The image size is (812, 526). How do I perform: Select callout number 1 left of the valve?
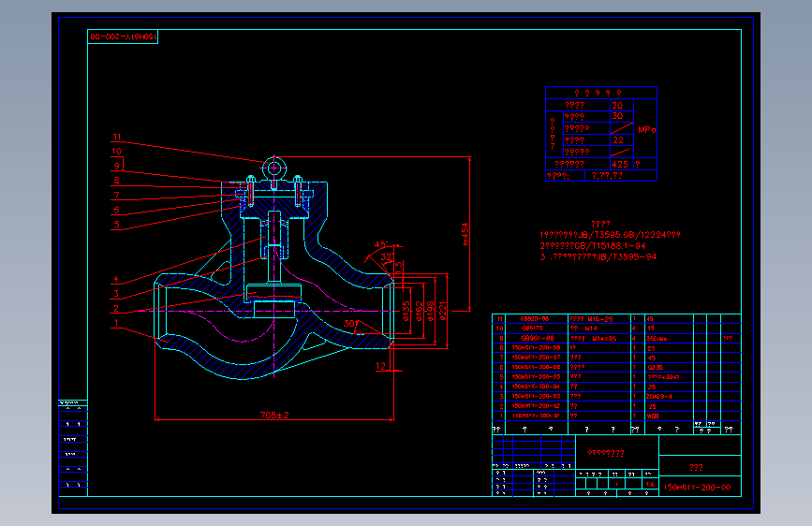pyautogui.click(x=116, y=323)
